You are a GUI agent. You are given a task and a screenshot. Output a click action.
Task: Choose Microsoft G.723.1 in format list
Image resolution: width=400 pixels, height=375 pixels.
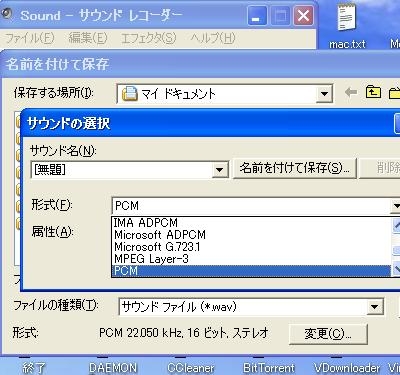251,247
